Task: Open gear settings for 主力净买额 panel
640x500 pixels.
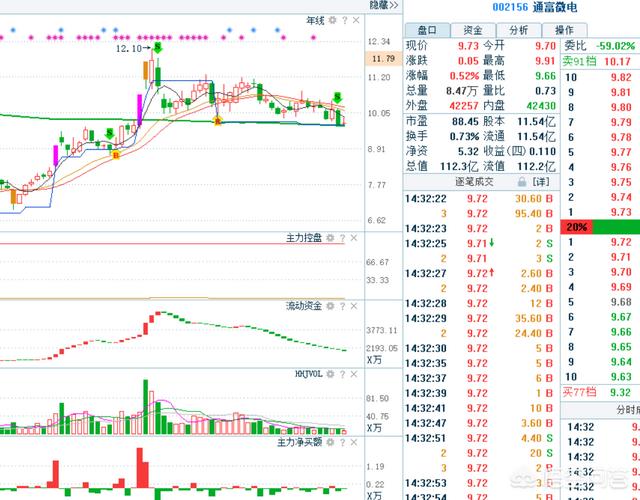Action: [332, 440]
